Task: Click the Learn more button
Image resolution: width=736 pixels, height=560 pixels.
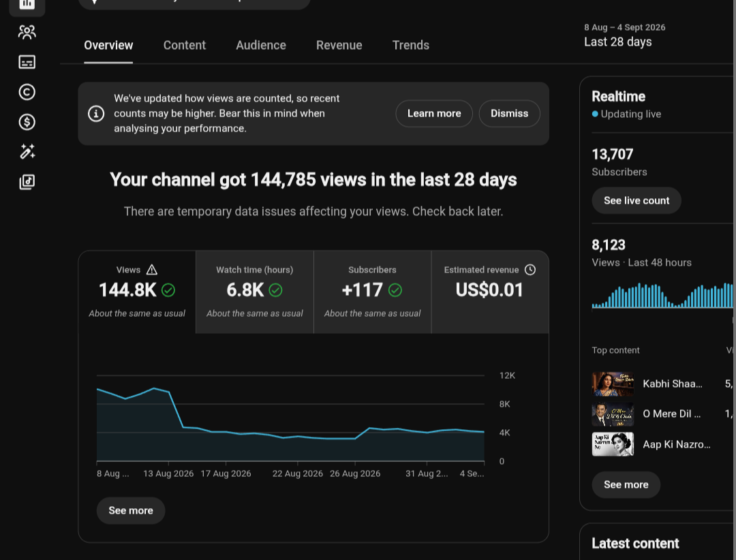Action: [434, 114]
